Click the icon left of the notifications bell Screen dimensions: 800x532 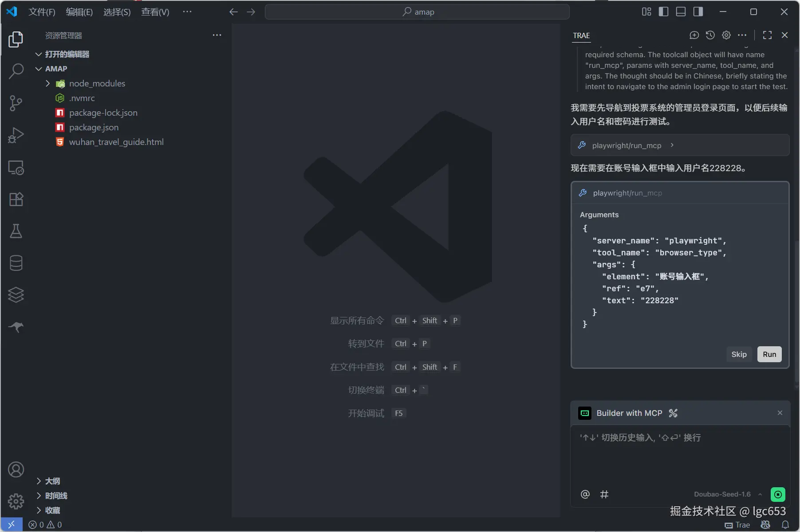[x=765, y=525]
